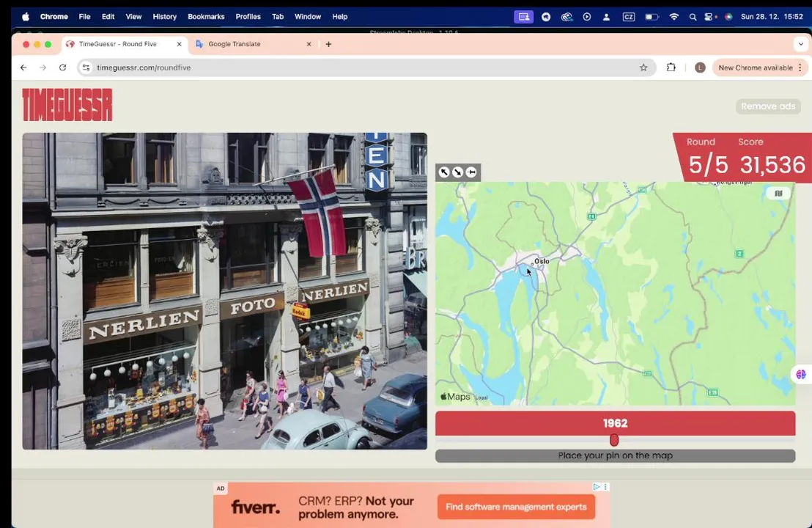Click the browser forward arrow
This screenshot has width=812, height=528.
(x=43, y=67)
